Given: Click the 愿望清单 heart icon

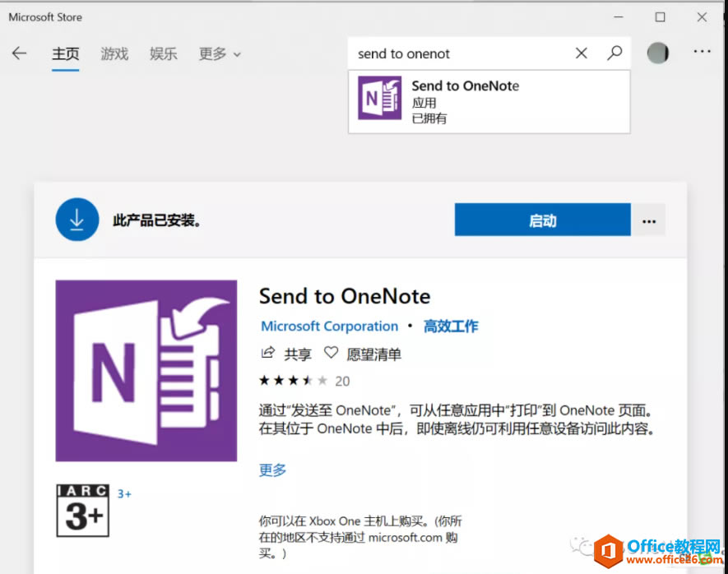Looking at the screenshot, I should point(331,353).
